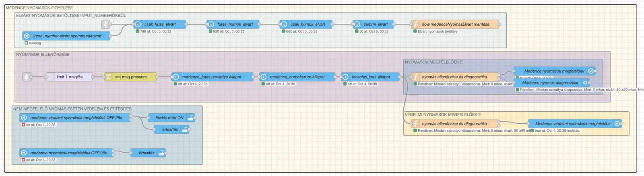Select the NYOMÁSOK MEGFELELŐEK E group label
This screenshot has width=644, height=176.
click(434, 62)
